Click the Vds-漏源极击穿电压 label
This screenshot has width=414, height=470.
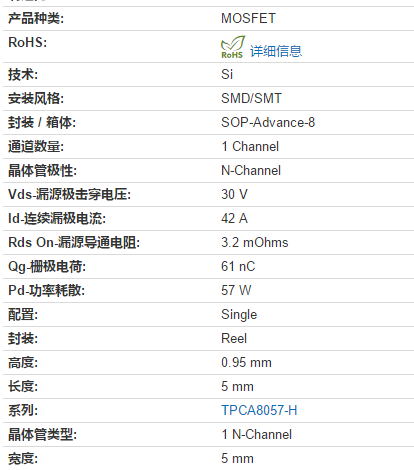70,194
